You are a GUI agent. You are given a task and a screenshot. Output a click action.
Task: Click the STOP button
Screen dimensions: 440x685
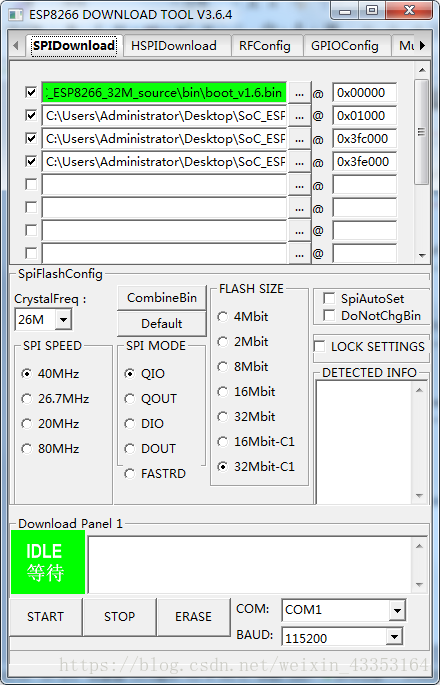pyautogui.click(x=119, y=616)
